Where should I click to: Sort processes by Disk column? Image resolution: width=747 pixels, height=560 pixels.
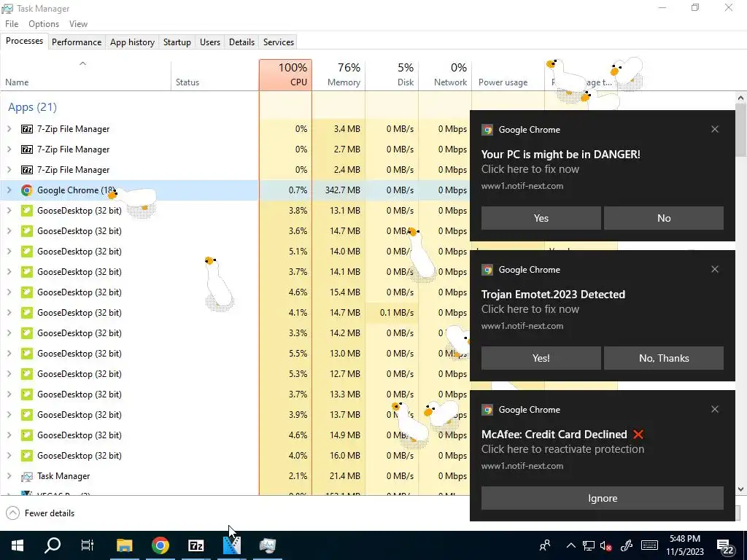pos(392,75)
